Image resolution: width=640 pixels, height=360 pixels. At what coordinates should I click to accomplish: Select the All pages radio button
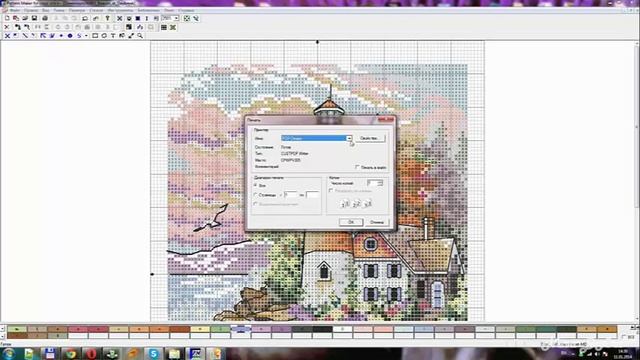pos(256,185)
